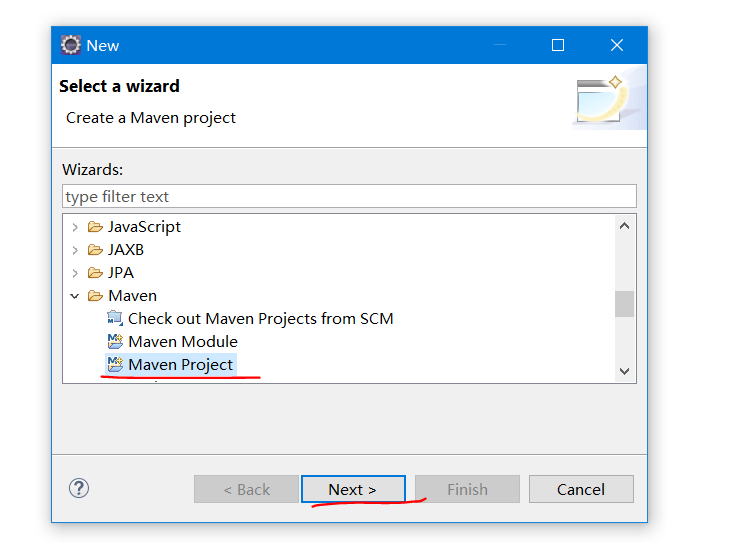This screenshot has width=737, height=543.
Task: Expand the JavaScript category
Action: coord(75,228)
